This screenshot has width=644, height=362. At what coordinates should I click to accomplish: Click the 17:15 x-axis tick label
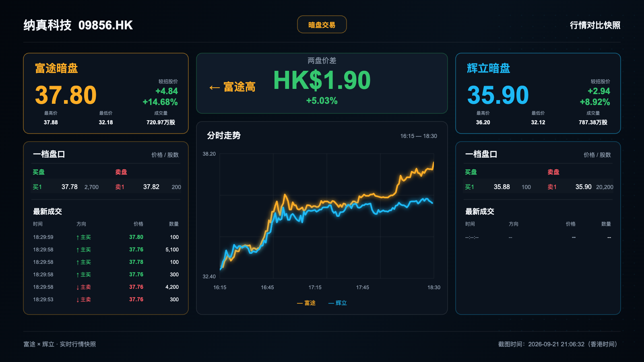315,287
